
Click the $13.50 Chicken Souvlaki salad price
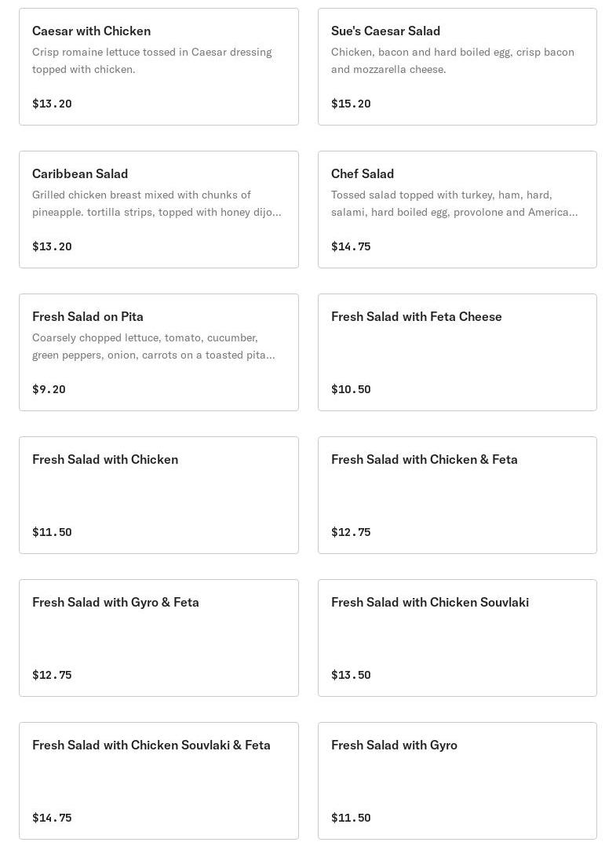pyautogui.click(x=351, y=675)
